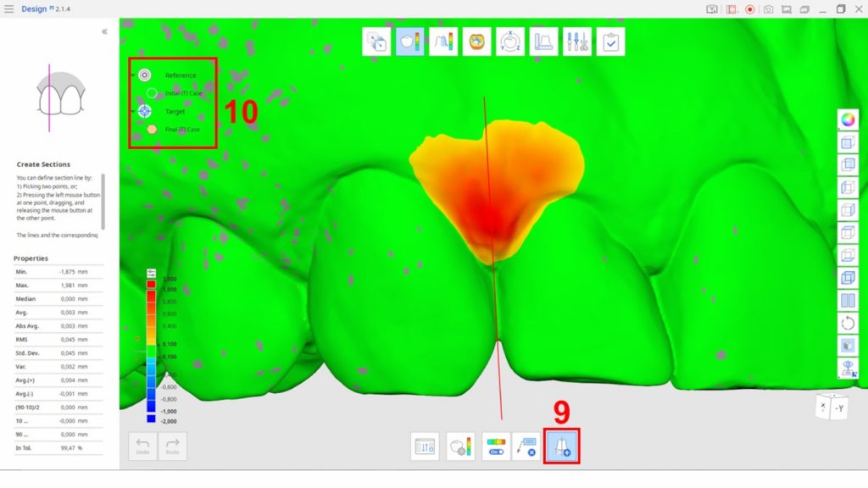Click the RMS row value 0,045
868x488 pixels.
[x=75, y=340]
